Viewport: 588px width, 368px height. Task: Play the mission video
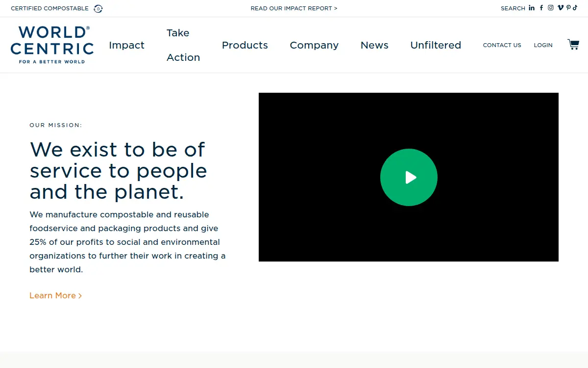pos(409,177)
